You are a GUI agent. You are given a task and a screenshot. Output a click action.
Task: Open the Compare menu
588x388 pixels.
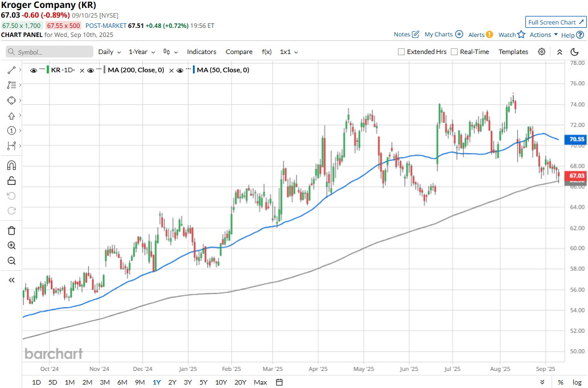click(239, 52)
